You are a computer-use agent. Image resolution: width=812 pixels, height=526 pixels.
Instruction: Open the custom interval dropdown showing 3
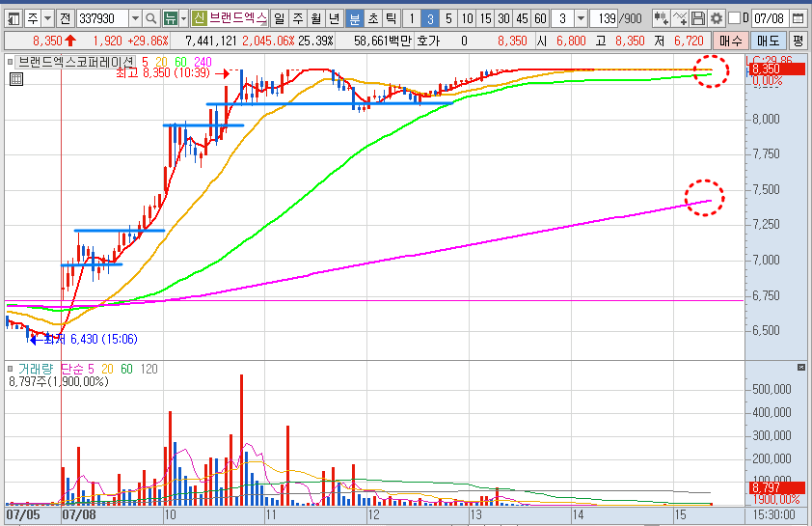click(x=582, y=19)
